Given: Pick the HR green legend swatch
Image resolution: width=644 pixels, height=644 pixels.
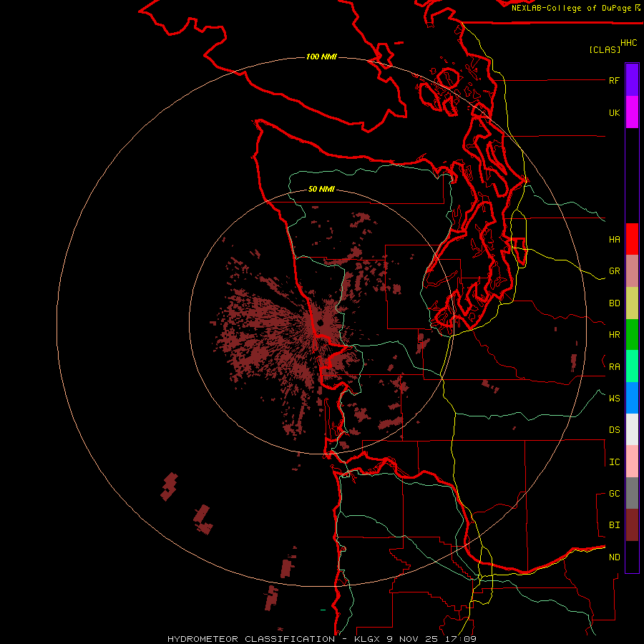Looking at the screenshot, I should point(632,335).
